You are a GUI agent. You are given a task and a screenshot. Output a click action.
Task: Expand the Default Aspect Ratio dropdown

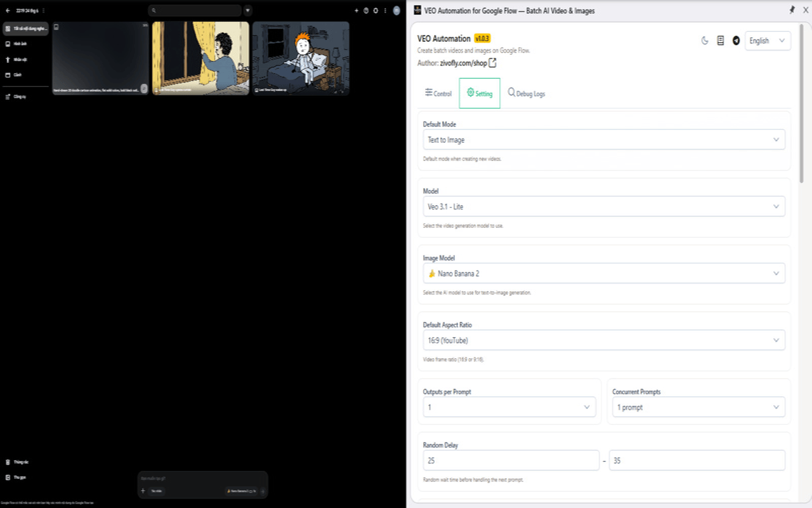point(604,340)
